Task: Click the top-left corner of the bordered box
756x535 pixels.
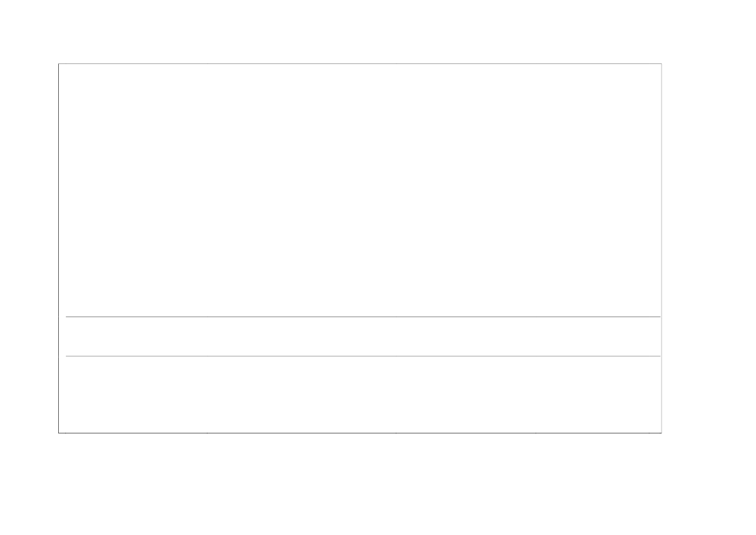Action: [59, 63]
